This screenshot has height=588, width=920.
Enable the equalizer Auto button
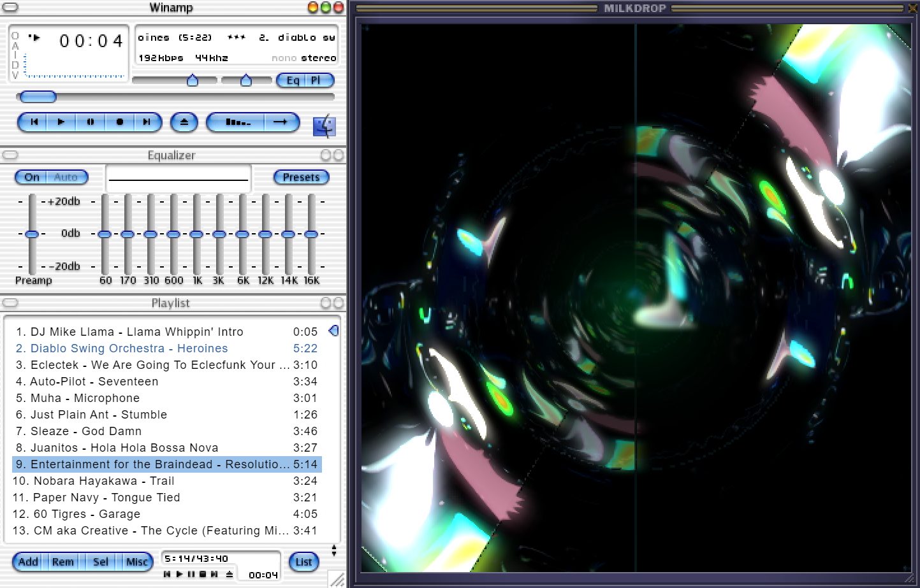(x=66, y=177)
